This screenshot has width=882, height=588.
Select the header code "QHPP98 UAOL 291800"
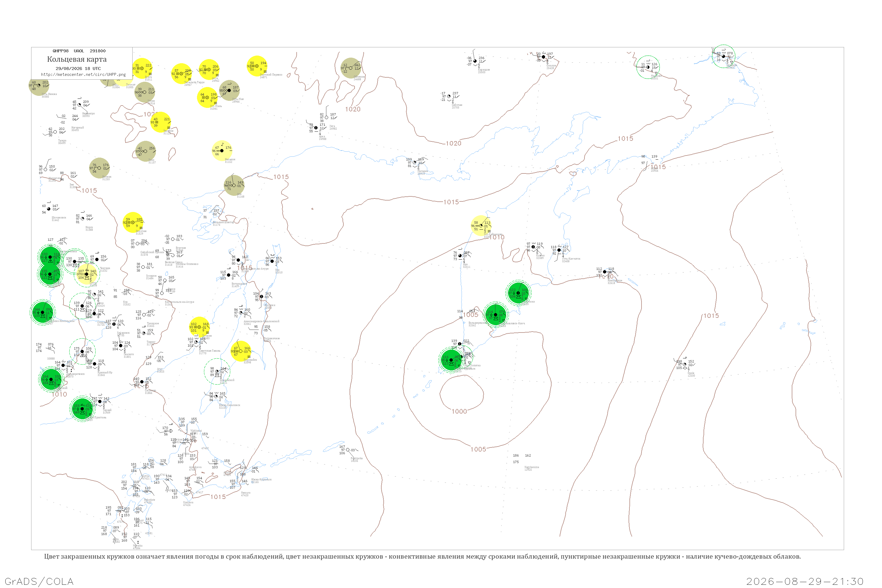pos(79,51)
